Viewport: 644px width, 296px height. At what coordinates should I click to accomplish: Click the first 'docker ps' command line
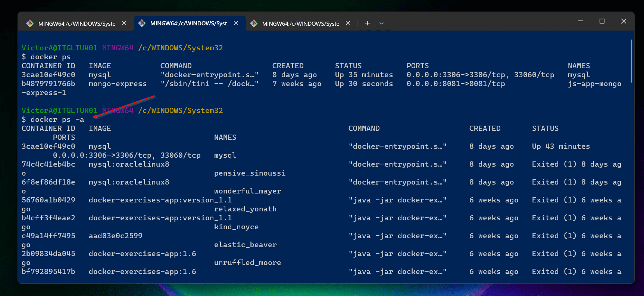pyautogui.click(x=46, y=57)
